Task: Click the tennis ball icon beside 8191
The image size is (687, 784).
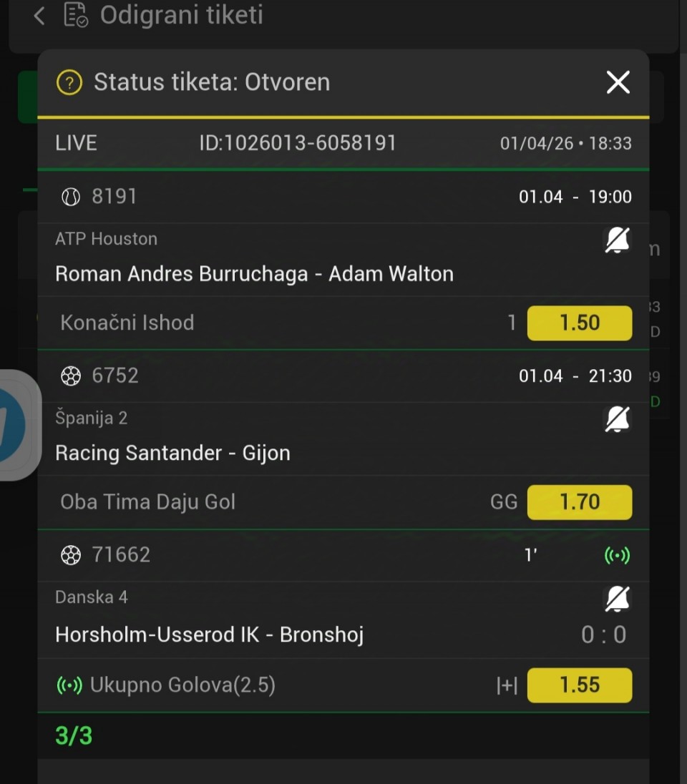Action: [71, 197]
